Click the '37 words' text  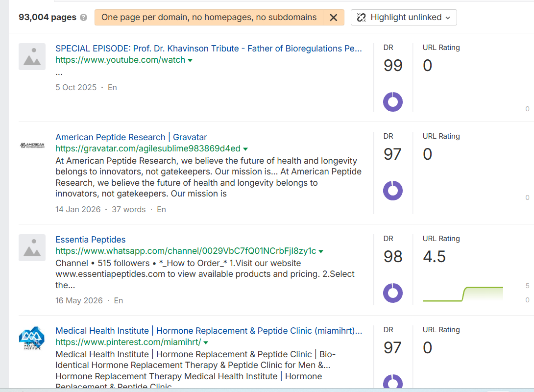pos(129,209)
